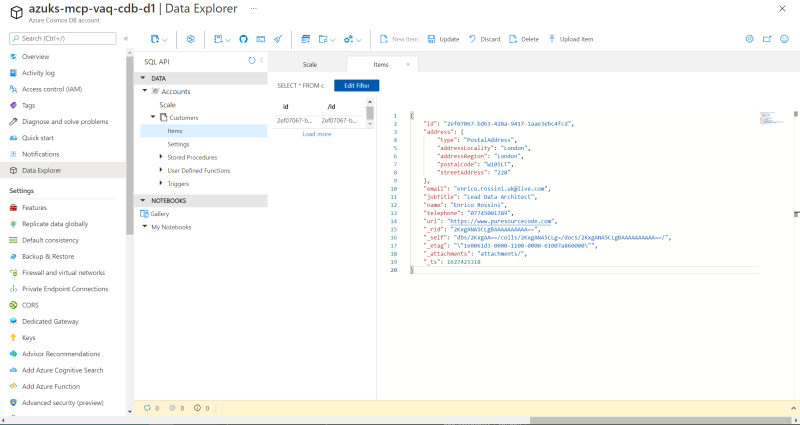Expand the New Container dropdown arrow
This screenshot has width=800, height=425.
point(165,40)
